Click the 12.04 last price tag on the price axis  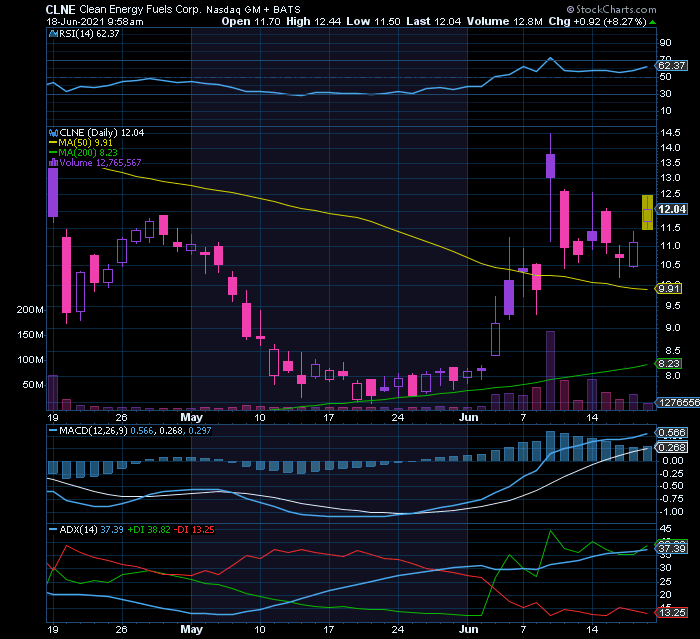tap(671, 209)
